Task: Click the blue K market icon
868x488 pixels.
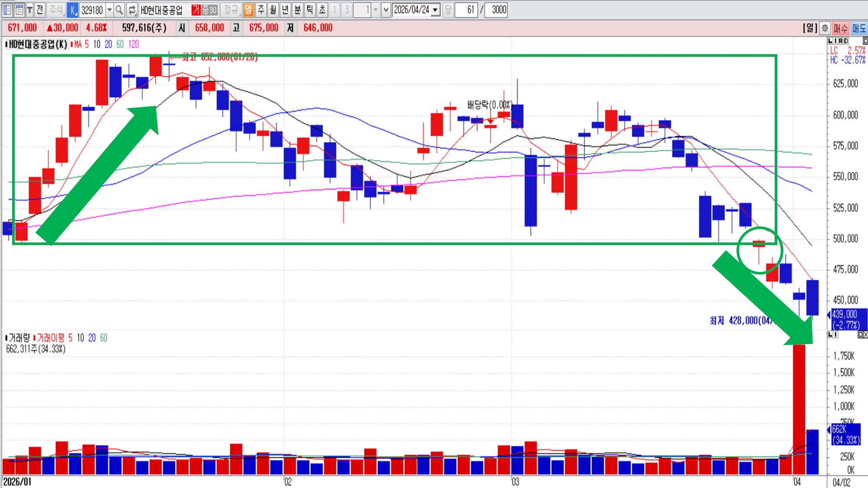Action: [73, 10]
